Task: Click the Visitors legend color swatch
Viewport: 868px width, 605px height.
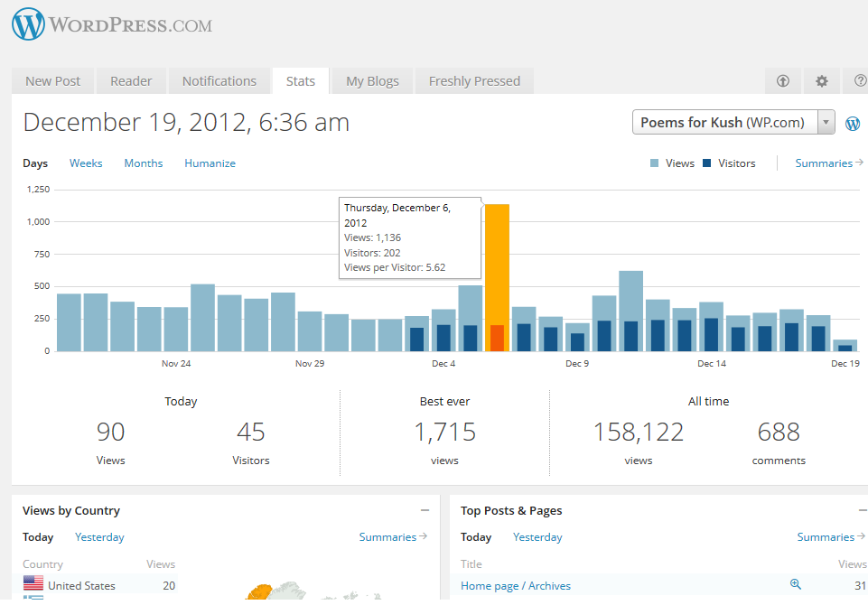Action: pyautogui.click(x=707, y=163)
